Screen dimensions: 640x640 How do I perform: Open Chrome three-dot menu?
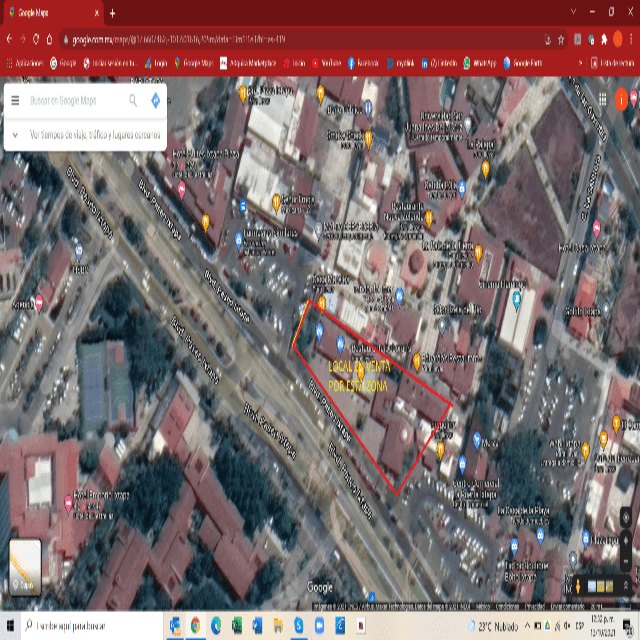click(630, 39)
